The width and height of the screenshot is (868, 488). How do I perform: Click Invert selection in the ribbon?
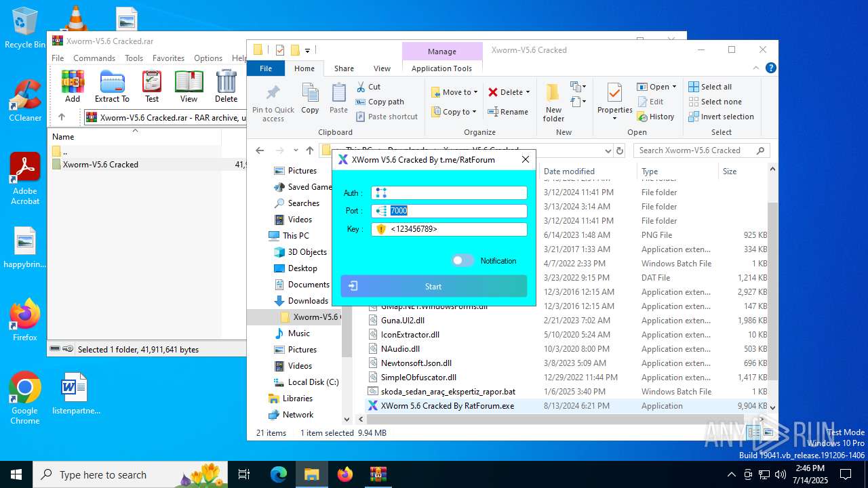[721, 117]
